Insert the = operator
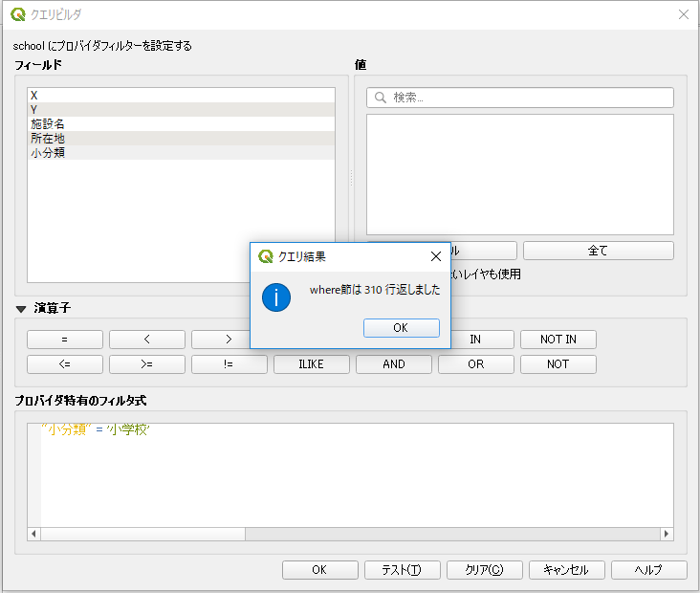This screenshot has height=593, width=700. [x=65, y=340]
